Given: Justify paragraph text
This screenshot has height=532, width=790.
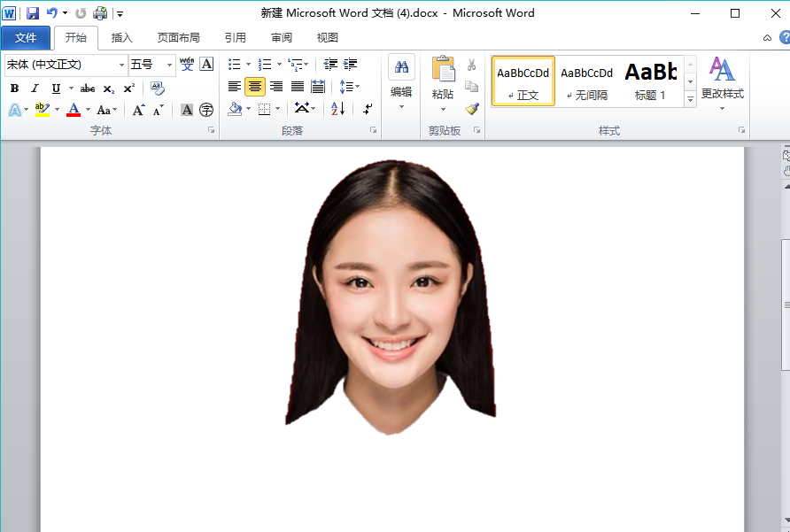Looking at the screenshot, I should pos(298,87).
